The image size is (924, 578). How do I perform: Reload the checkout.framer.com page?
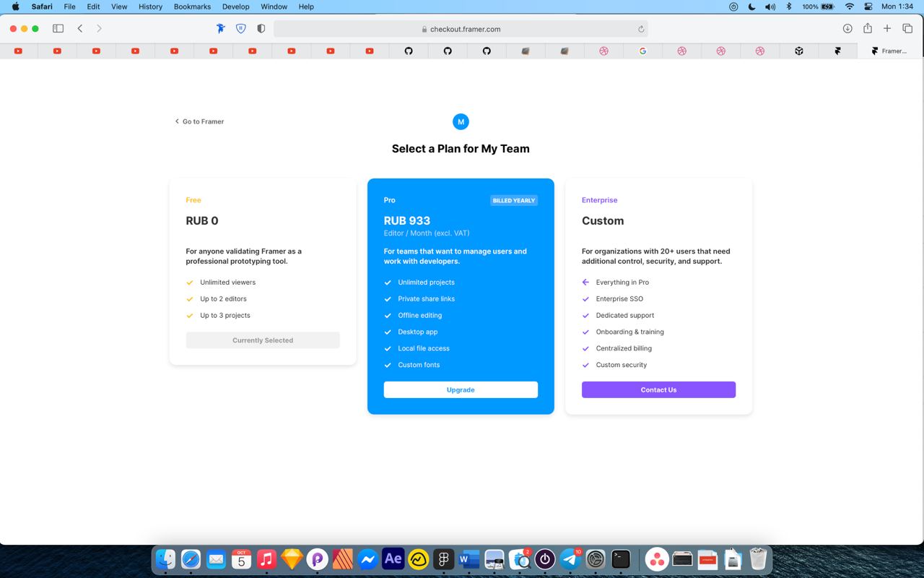click(x=640, y=29)
